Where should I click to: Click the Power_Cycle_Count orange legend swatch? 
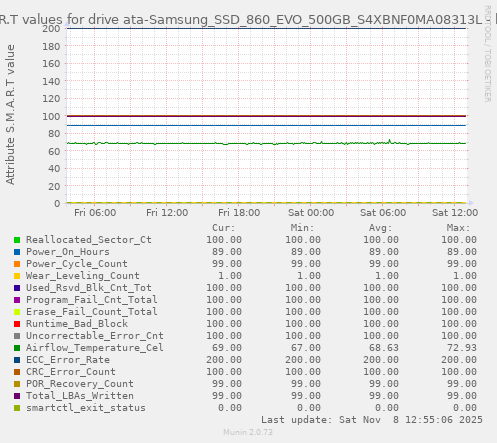[x=17, y=264]
